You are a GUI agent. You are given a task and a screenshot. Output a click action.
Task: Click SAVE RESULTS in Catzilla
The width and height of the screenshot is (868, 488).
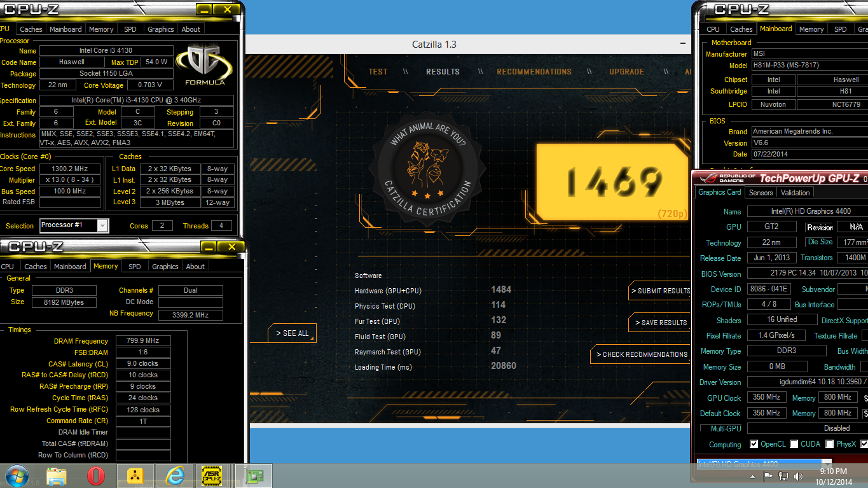coord(660,323)
